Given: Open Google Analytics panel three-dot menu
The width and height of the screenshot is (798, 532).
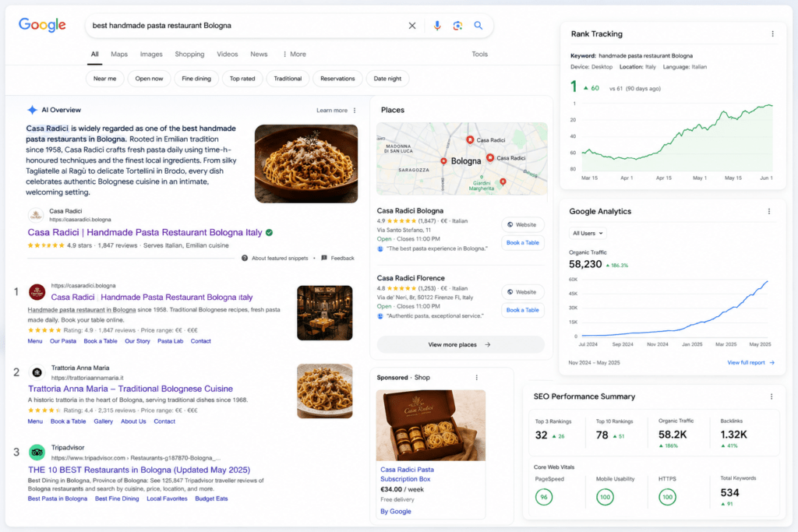Looking at the screenshot, I should click(x=769, y=212).
